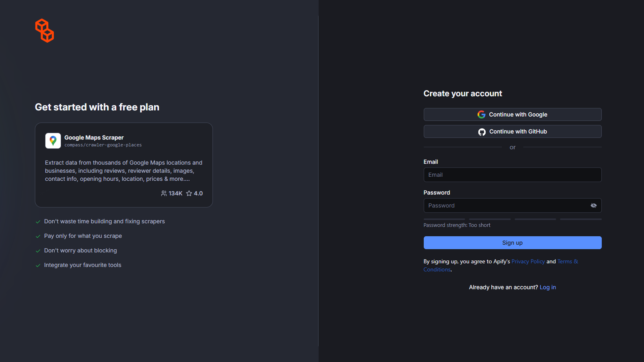Focus the Password input field
This screenshot has width=644, height=362.
click(513, 205)
